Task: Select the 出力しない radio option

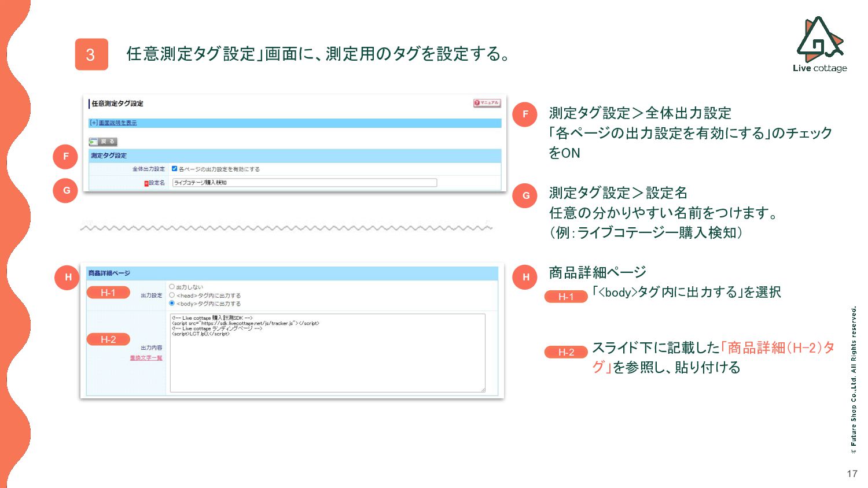Action: point(172,287)
